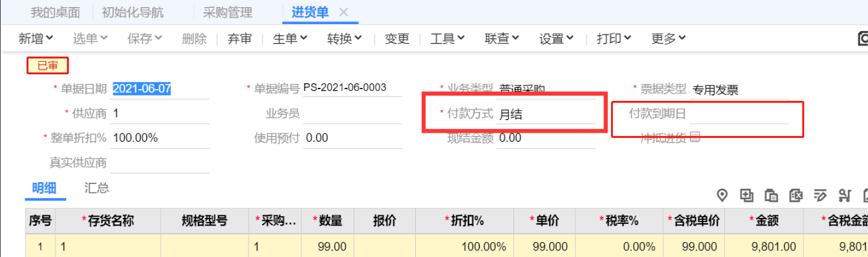The width and height of the screenshot is (868, 257).
Task: Click the 票据类型 field 专用发票
Action: click(739, 90)
